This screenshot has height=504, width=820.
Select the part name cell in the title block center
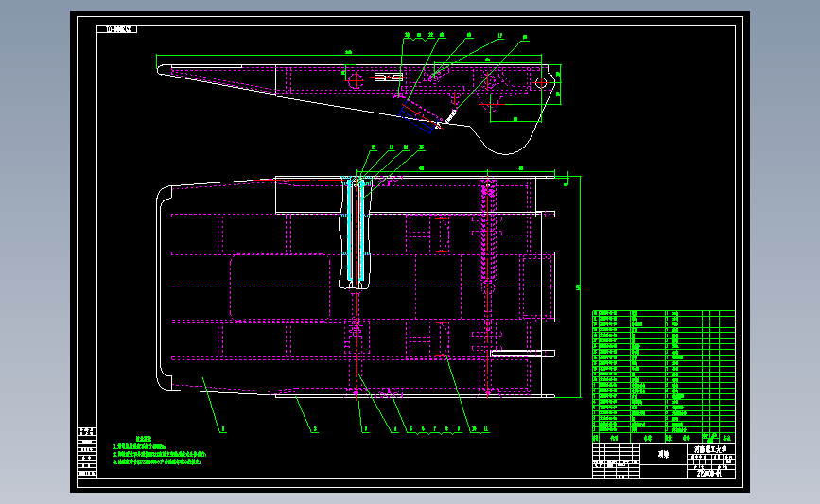coord(663,454)
